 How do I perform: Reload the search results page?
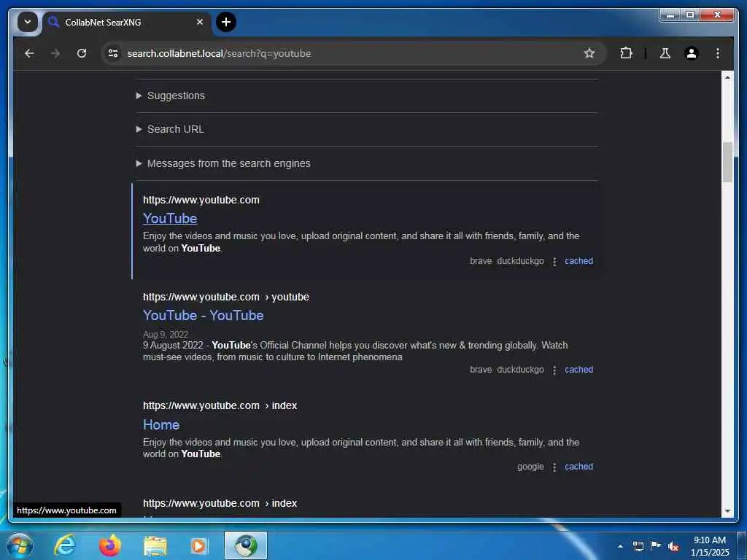[x=82, y=53]
